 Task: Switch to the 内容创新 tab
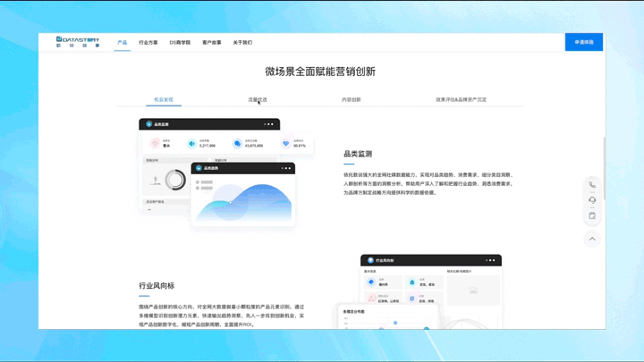pos(352,100)
